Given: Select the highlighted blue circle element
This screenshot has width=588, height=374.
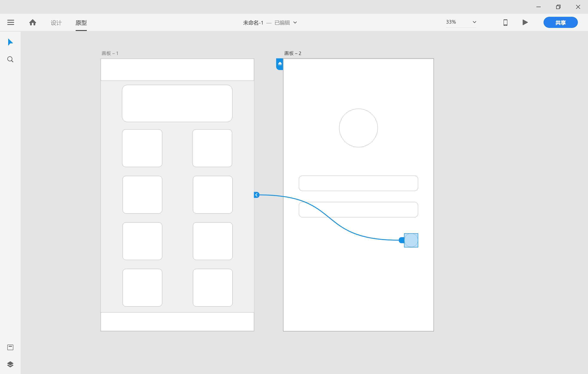Looking at the screenshot, I should tap(411, 240).
